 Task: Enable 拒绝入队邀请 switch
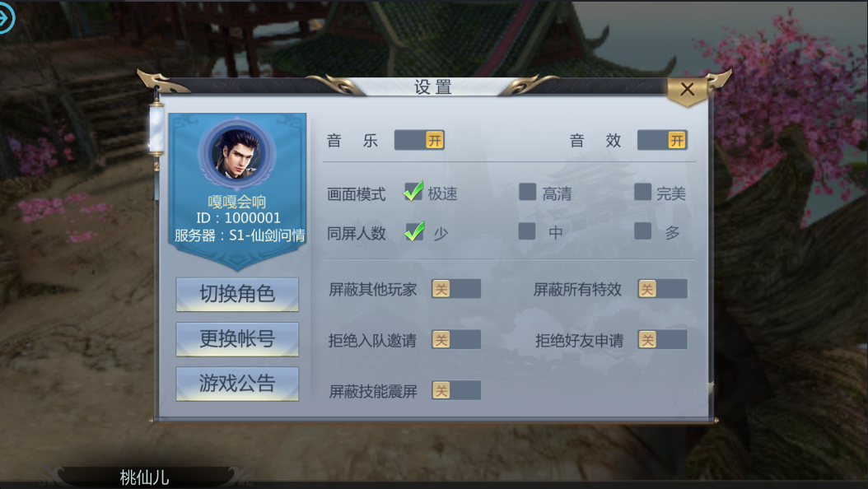[x=456, y=340]
